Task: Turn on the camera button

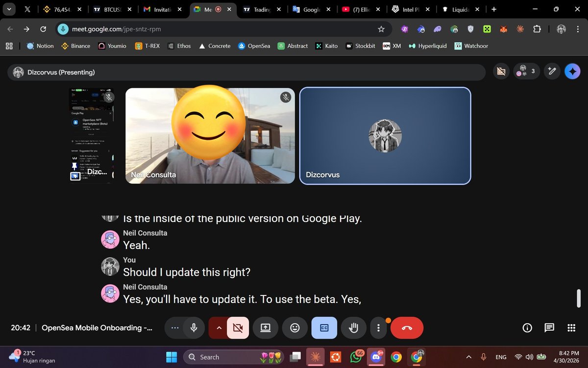Action: click(x=238, y=328)
